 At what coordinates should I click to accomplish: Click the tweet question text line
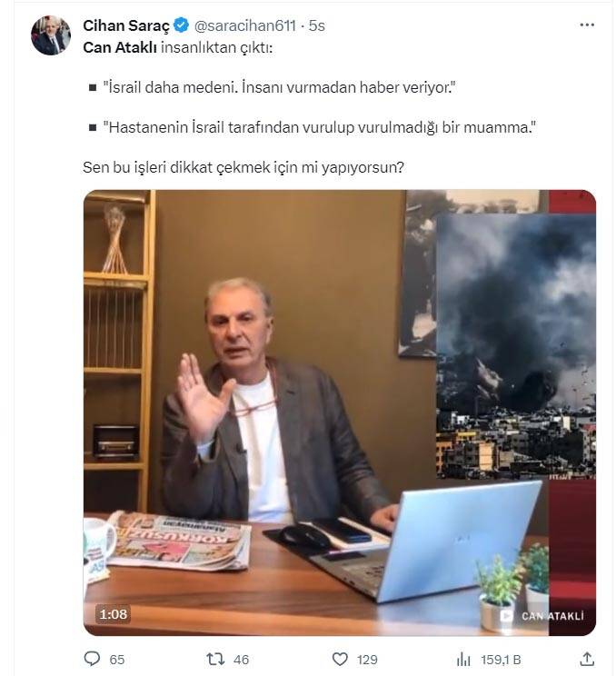click(243, 167)
